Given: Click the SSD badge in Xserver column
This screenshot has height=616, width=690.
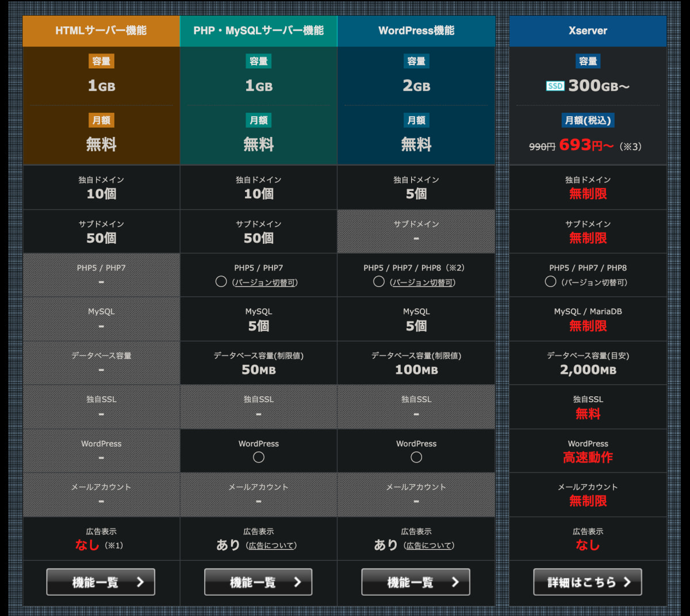Looking at the screenshot, I should coord(555,86).
